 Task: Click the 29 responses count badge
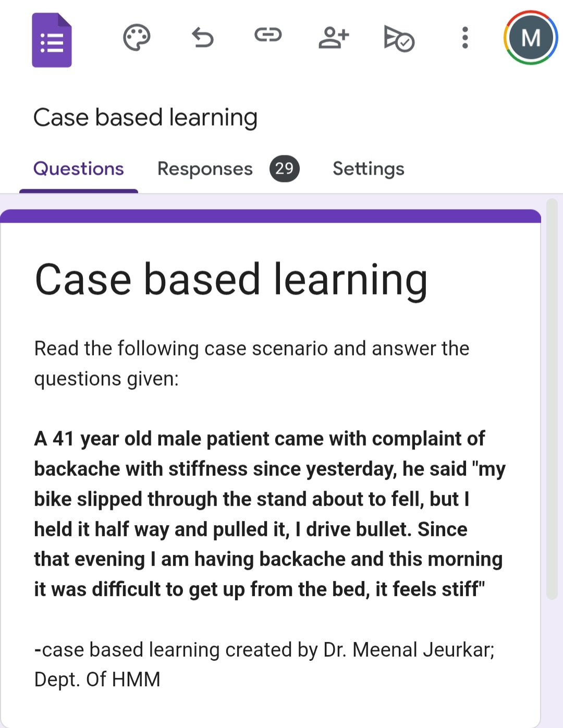(284, 168)
